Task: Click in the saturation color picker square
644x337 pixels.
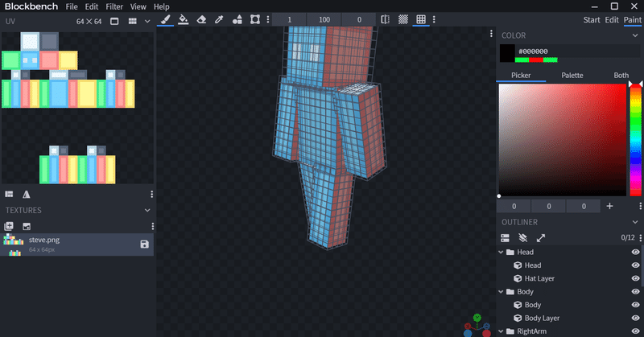Action: [x=562, y=140]
